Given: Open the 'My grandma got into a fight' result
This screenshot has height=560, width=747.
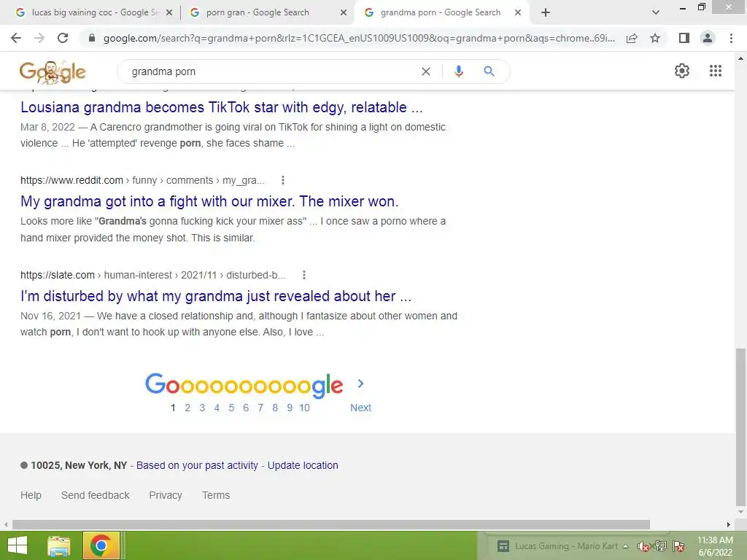Looking at the screenshot, I should [209, 201].
